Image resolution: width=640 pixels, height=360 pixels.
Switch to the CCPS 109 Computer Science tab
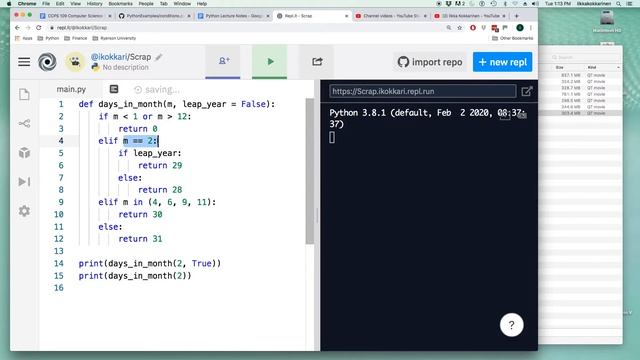tap(75, 16)
